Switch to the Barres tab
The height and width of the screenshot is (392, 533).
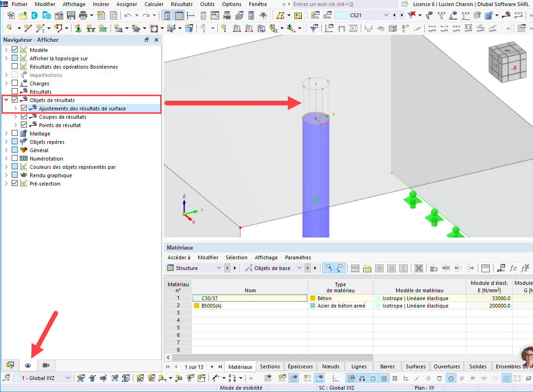coord(387,366)
